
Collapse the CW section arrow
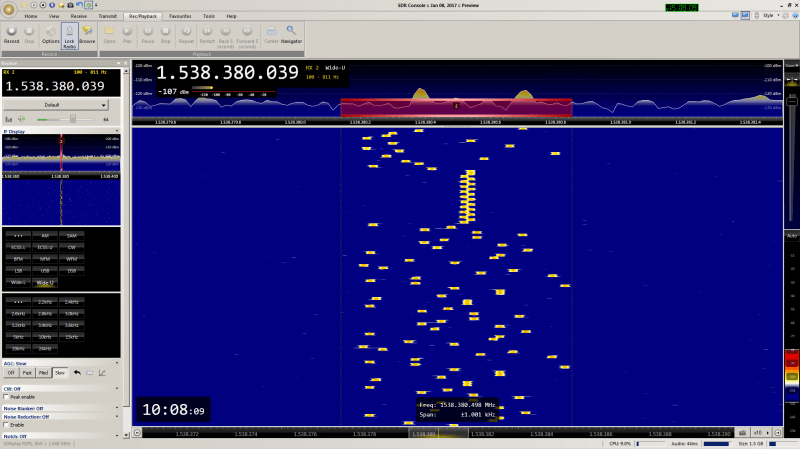pyautogui.click(x=117, y=388)
